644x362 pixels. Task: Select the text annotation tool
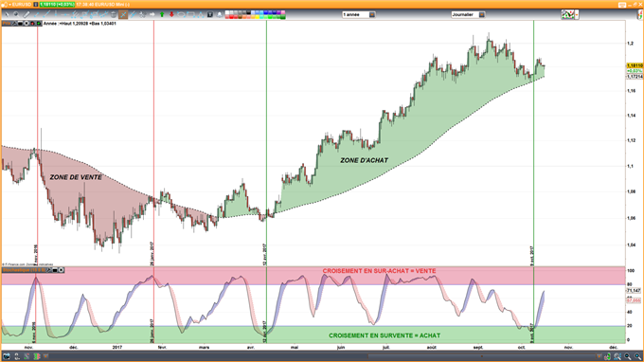[x=210, y=14]
